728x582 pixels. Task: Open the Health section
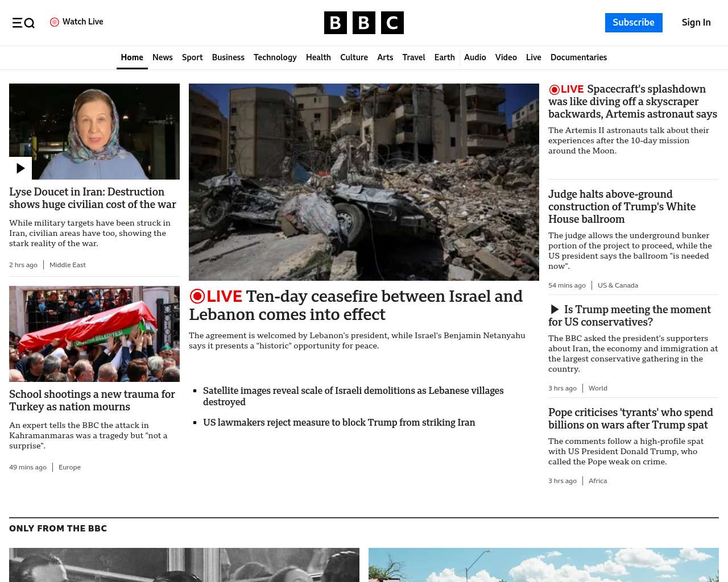[318, 57]
